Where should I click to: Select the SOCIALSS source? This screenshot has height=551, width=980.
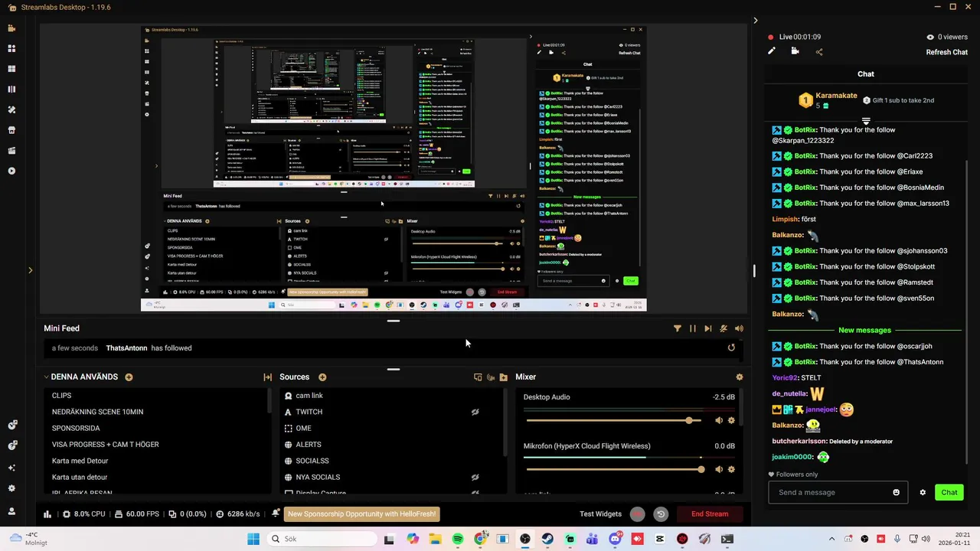[x=390, y=461]
